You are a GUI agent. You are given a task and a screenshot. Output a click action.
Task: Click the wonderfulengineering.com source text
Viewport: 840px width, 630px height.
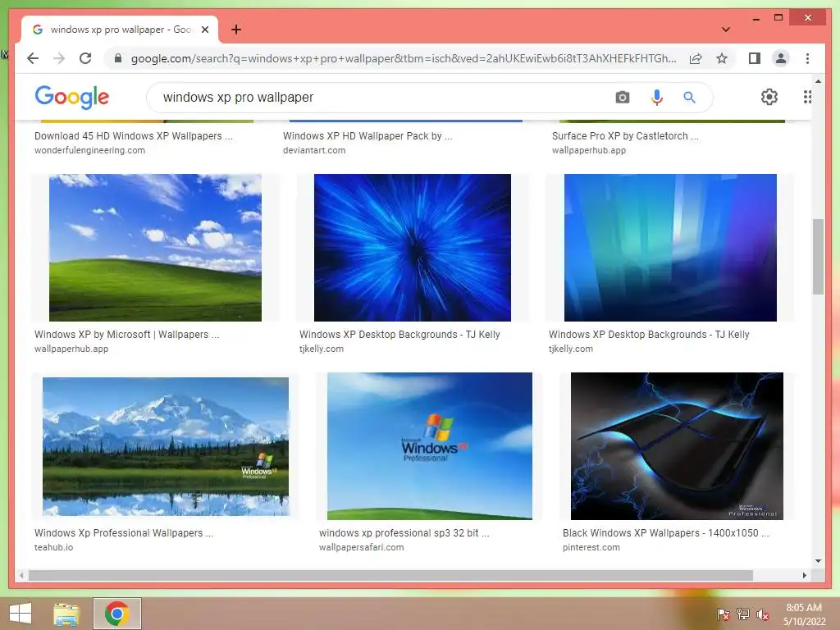coord(89,151)
